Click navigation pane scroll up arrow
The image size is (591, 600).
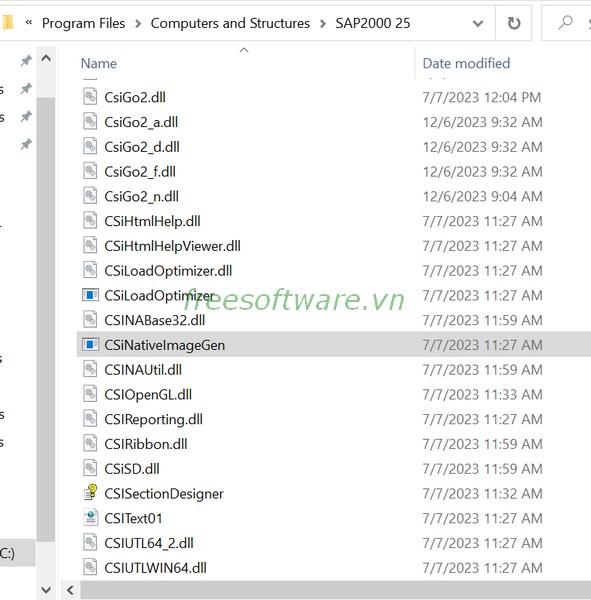tap(46, 58)
